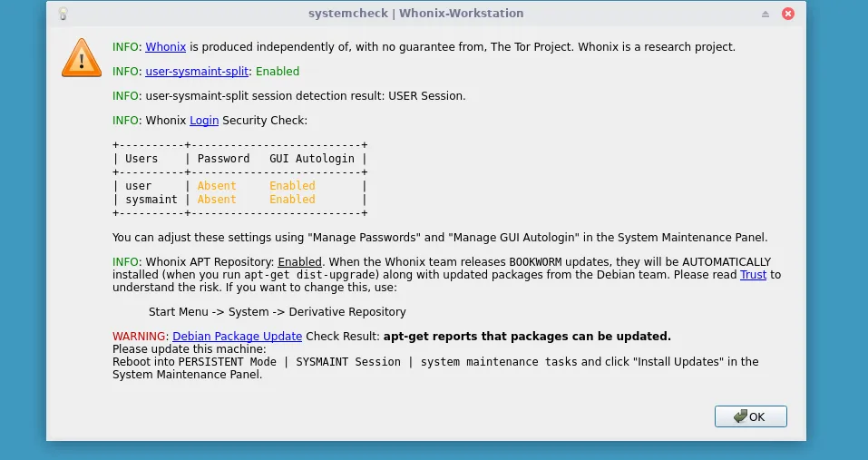The height and width of the screenshot is (460, 868).
Task: Click the orange warning triangle icon
Action: pos(82,58)
